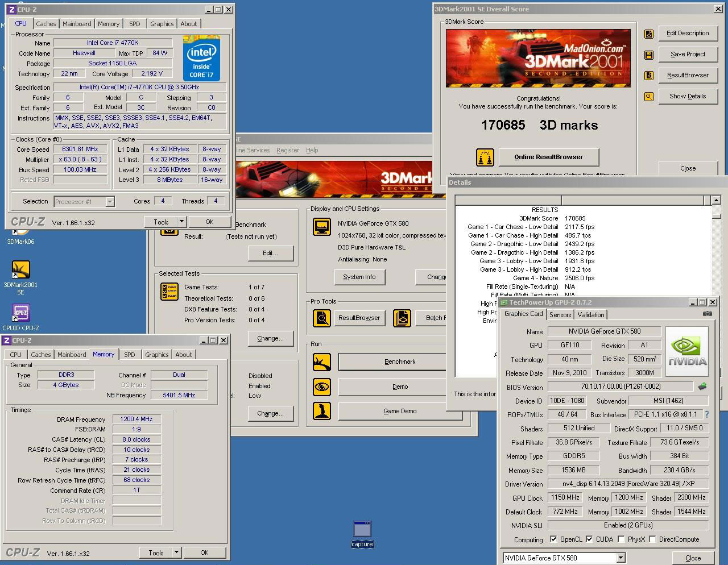Click the Intel Core i7 logo in CPU-Z
This screenshot has height=565, width=728.
201,59
